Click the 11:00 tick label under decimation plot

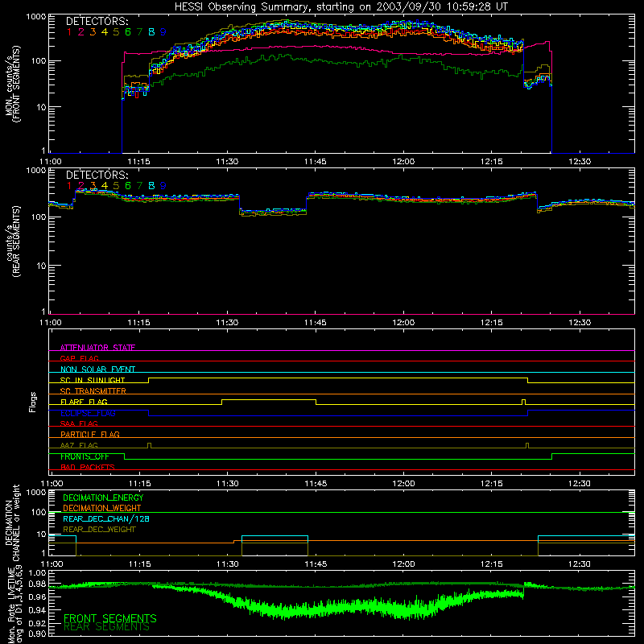(52, 564)
